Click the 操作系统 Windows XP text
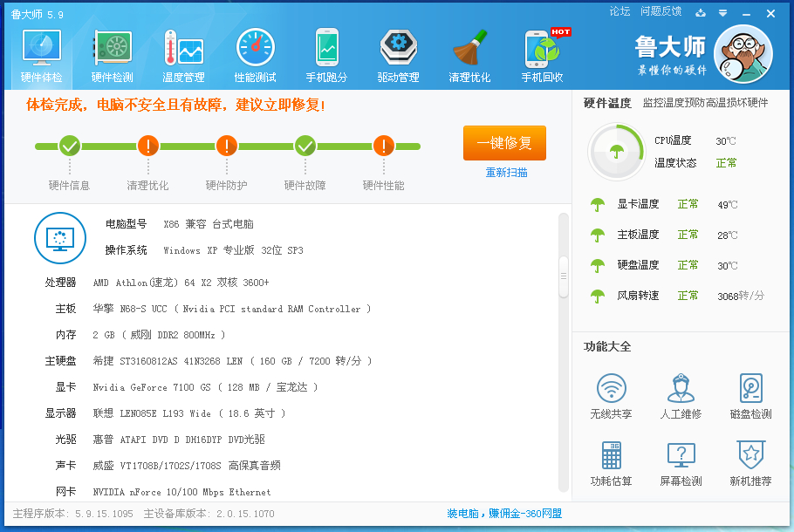Viewport: 794px width, 532px height. (x=234, y=250)
